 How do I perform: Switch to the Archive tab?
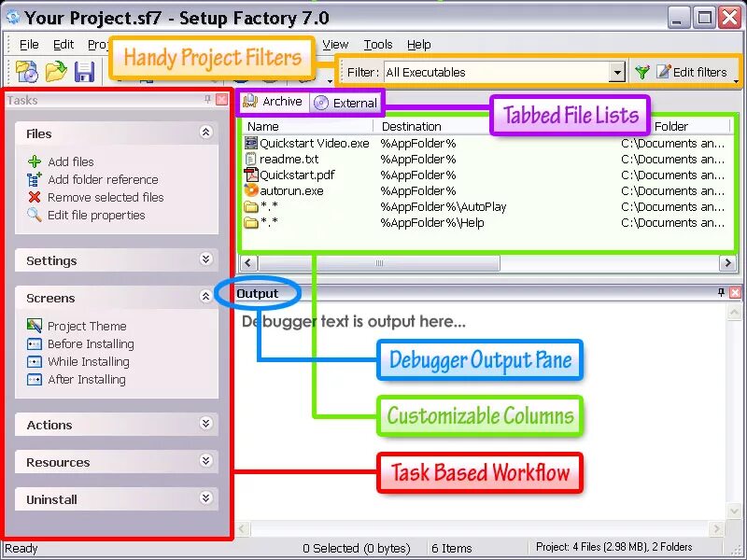(274, 102)
